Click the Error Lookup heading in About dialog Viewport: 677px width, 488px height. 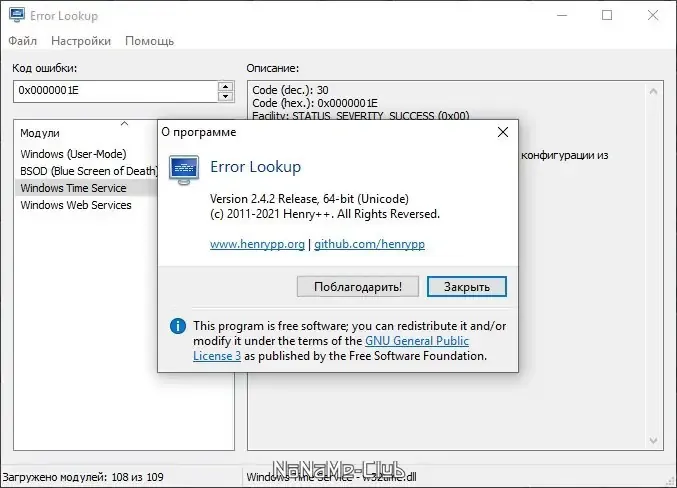click(x=255, y=167)
